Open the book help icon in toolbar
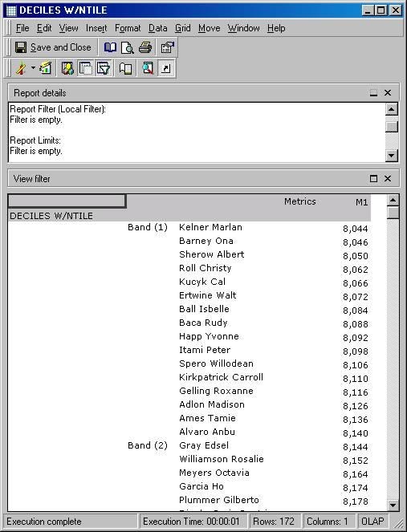The image size is (407, 532). [110, 47]
